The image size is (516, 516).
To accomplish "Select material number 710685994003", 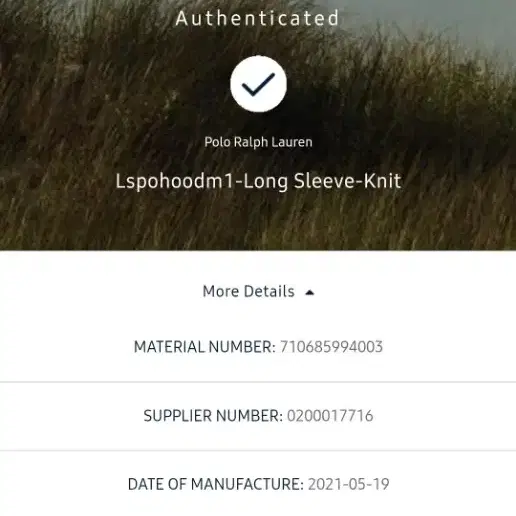I will coord(331,347).
